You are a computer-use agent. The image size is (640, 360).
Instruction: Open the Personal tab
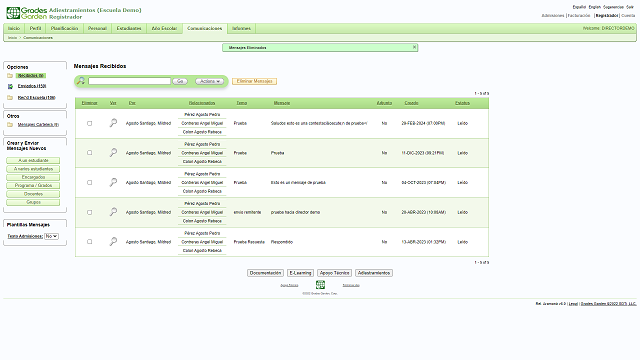pyautogui.click(x=97, y=28)
